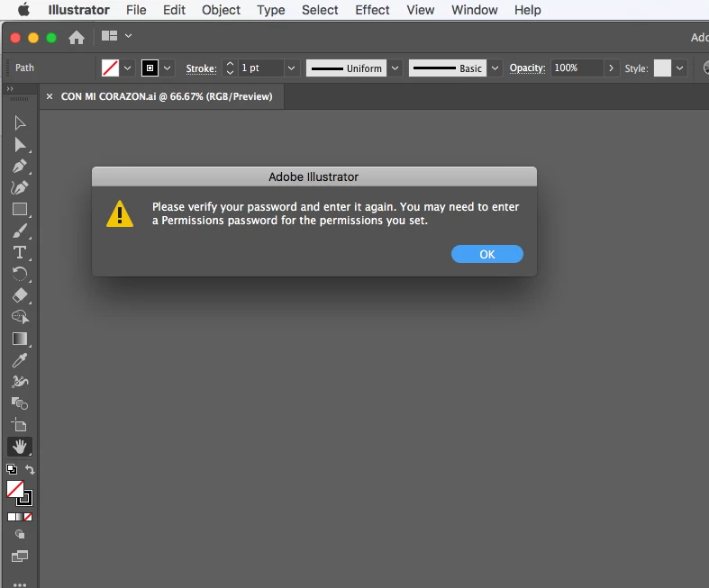This screenshot has height=588, width=709.
Task: Open the Effect menu
Action: tap(372, 10)
